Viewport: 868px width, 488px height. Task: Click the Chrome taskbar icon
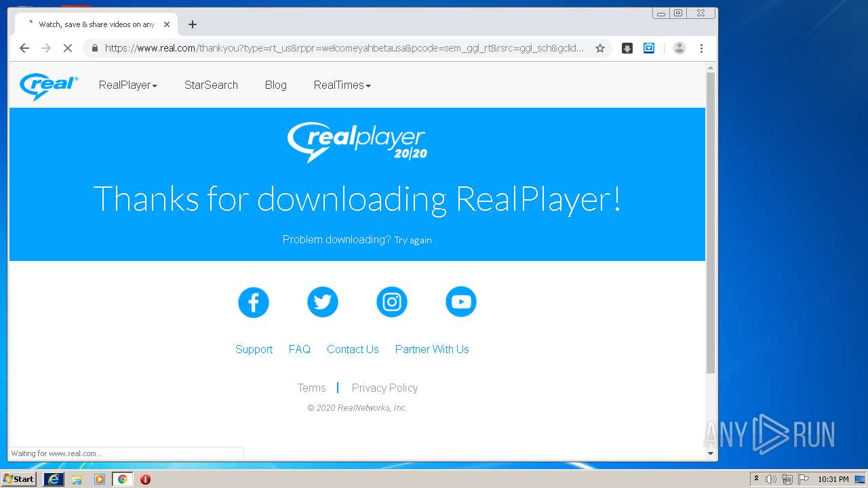(123, 479)
